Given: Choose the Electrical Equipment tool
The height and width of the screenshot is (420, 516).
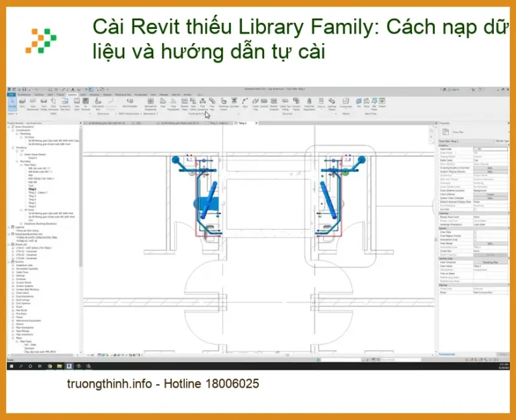Looking at the screenshot, I should [309, 103].
